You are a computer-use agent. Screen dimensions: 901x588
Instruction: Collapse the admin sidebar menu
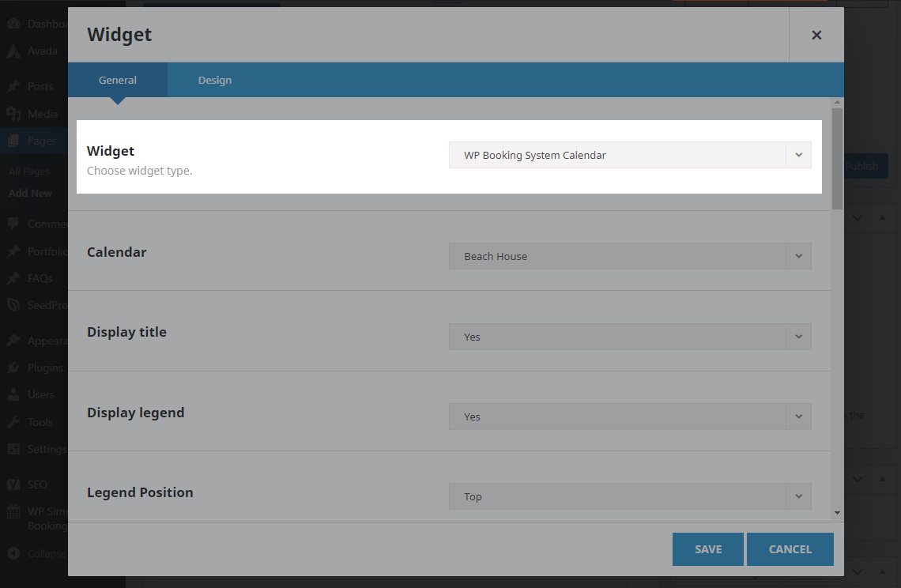13,552
